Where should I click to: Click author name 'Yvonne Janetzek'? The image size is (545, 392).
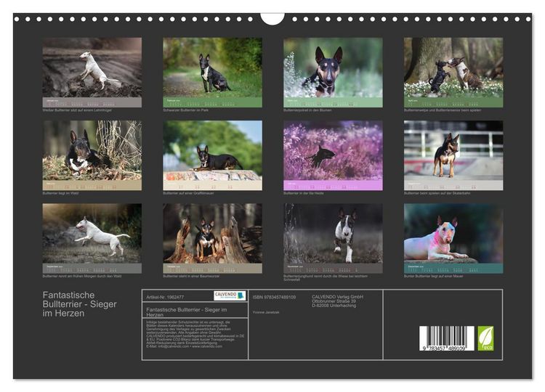point(266,312)
